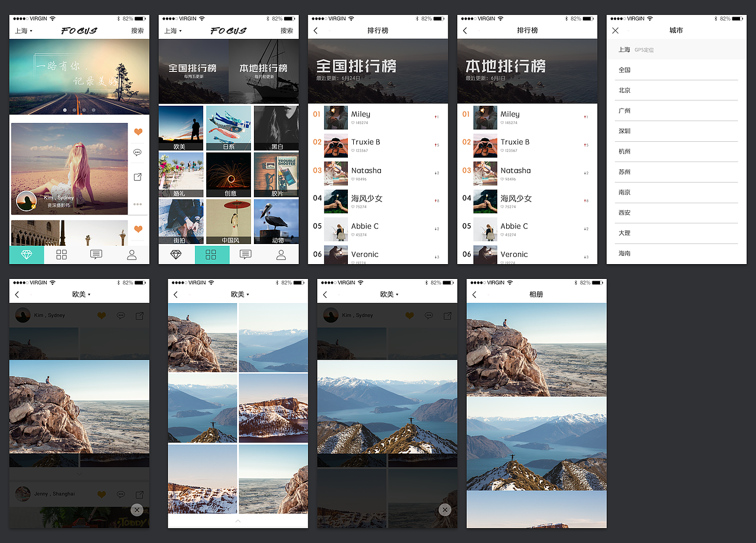Open the 中国风 category thumbnail
The image size is (756, 543).
pyautogui.click(x=229, y=222)
